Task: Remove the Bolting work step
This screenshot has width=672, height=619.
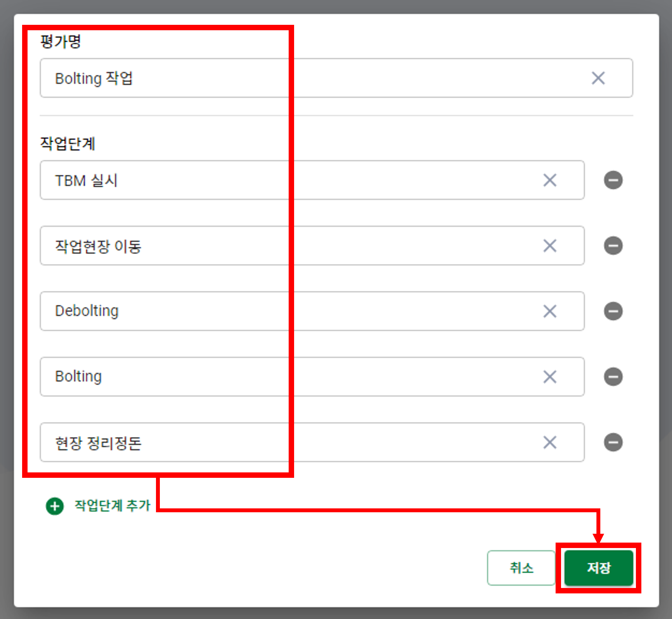Action: (x=613, y=377)
